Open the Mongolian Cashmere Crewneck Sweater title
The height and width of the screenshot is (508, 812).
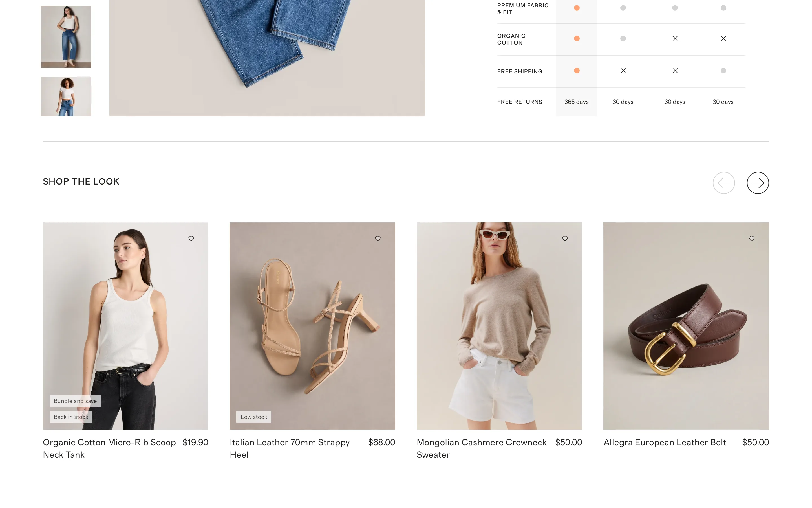coord(482,448)
